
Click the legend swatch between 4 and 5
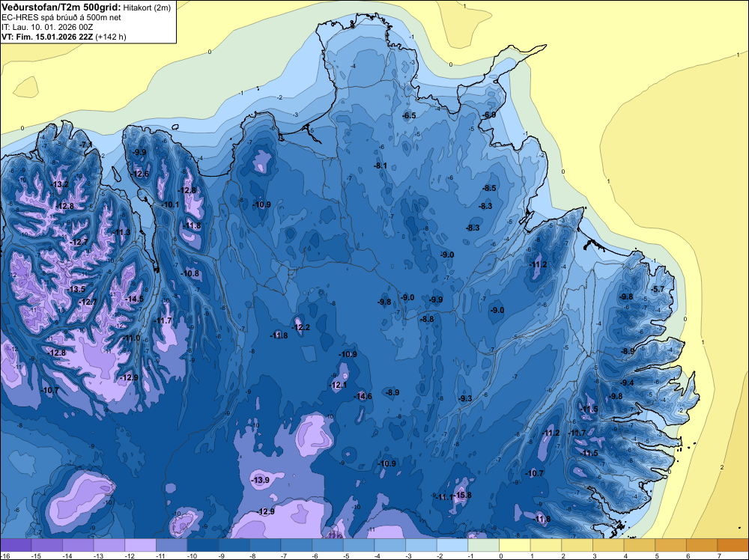coord(640,545)
